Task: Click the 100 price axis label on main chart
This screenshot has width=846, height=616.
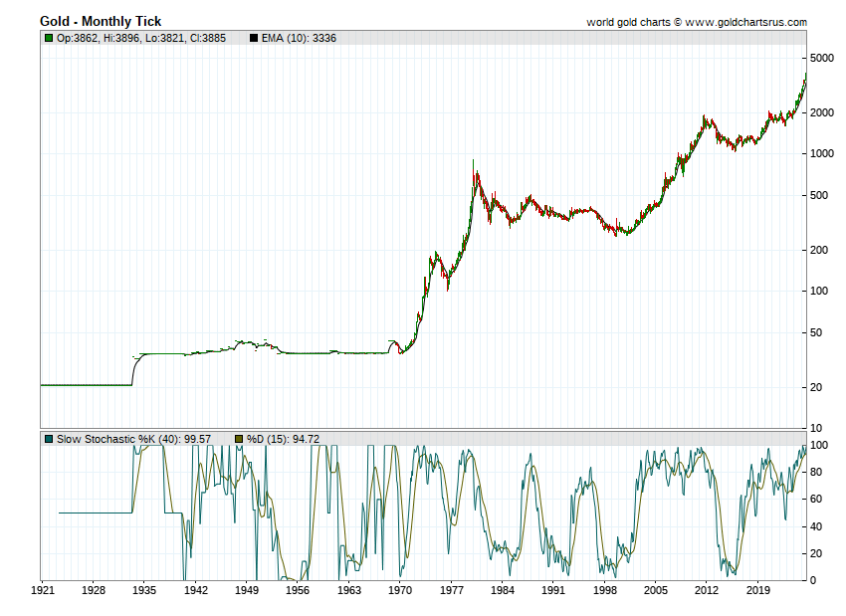Action: pos(819,291)
